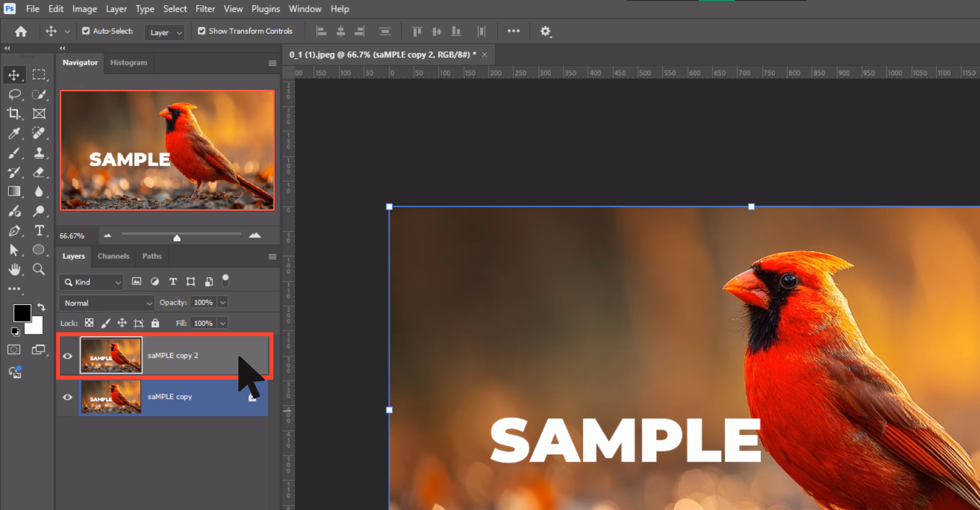Viewport: 980px width, 510px height.
Task: Select the Blur tool
Action: [x=39, y=191]
